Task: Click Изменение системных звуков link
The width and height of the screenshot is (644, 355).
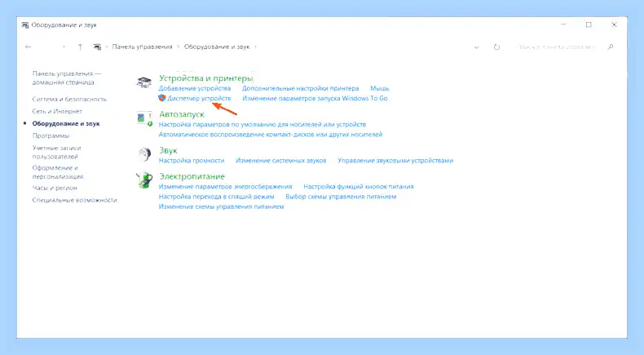Action: [281, 161]
